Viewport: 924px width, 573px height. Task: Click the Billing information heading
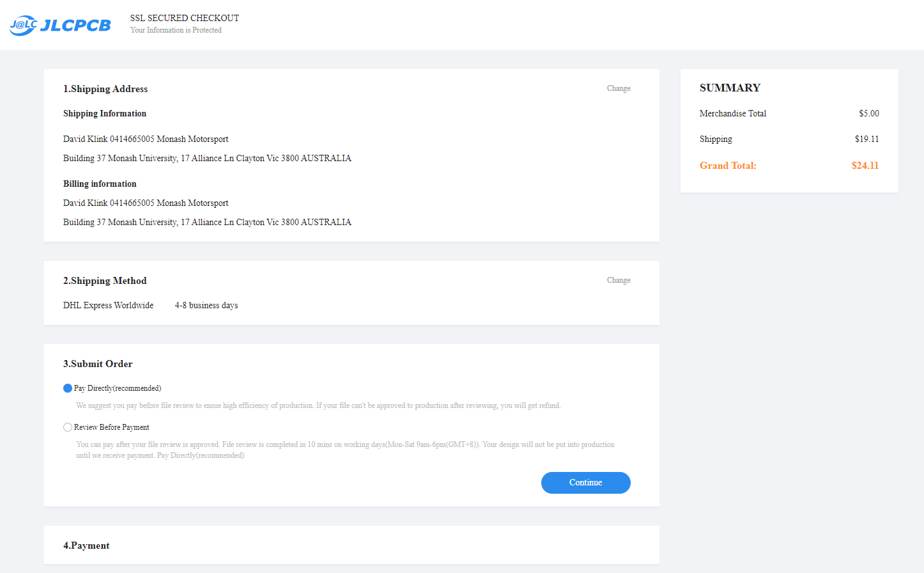click(100, 184)
